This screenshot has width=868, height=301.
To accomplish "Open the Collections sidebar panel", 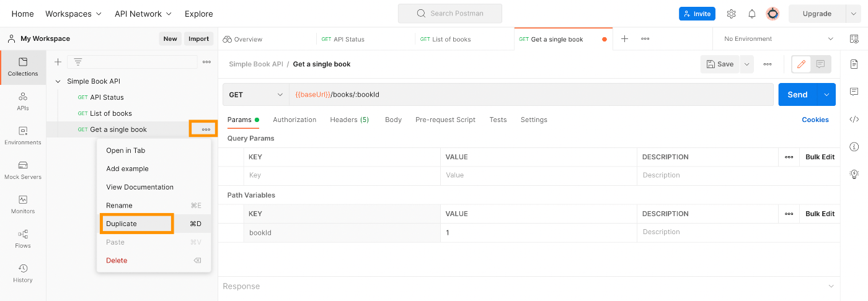I will (x=23, y=67).
